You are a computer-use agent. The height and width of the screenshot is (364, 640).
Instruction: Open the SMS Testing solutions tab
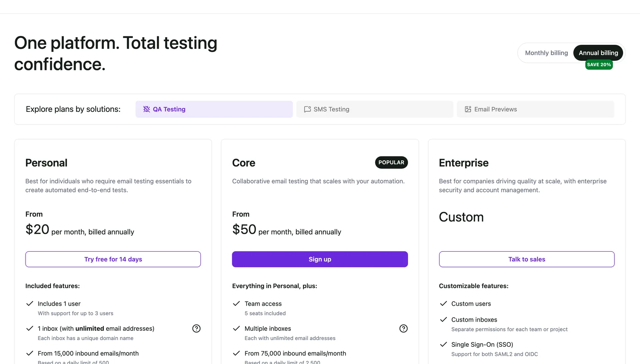point(374,109)
